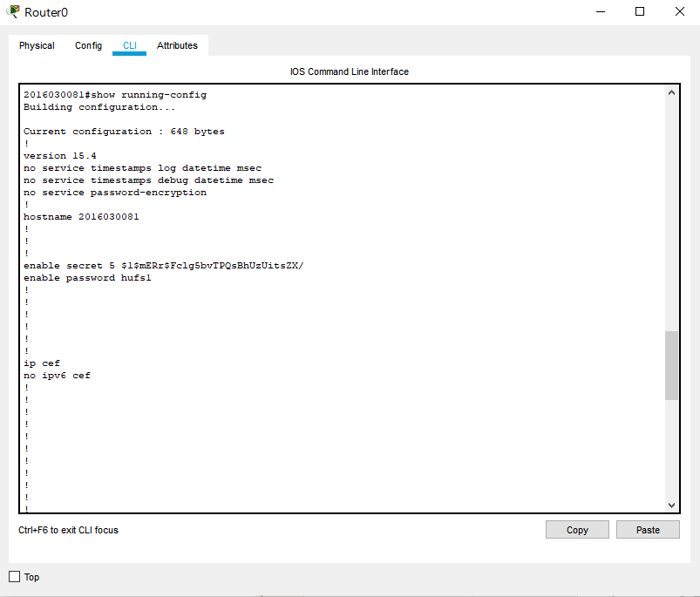
Task: Click the 'ip cef' line
Action: pos(42,363)
